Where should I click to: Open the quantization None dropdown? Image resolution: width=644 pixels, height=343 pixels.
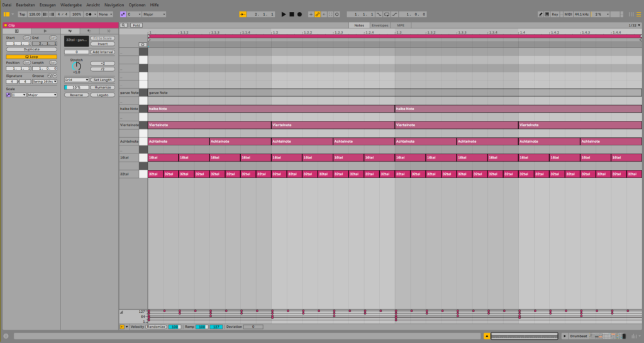coord(105,14)
